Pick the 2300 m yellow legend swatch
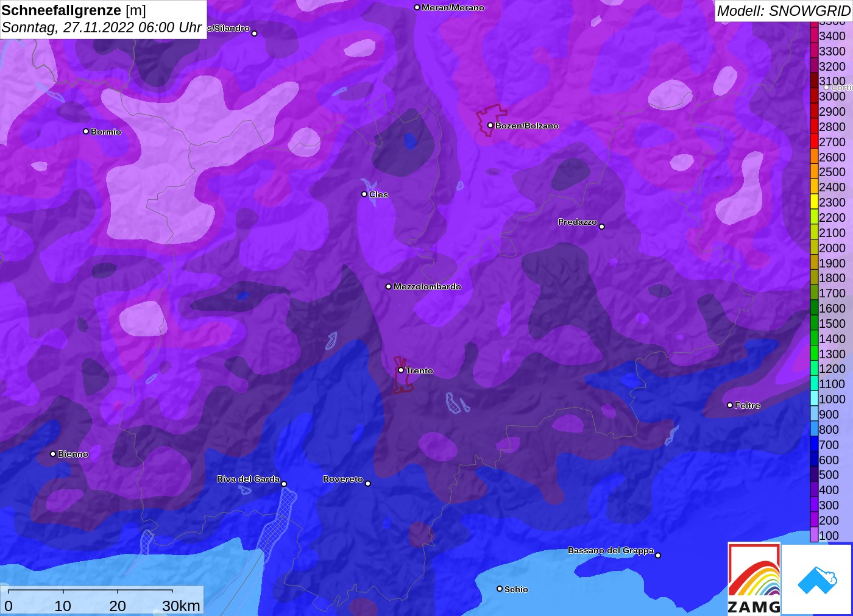This screenshot has width=853, height=616. tap(814, 202)
